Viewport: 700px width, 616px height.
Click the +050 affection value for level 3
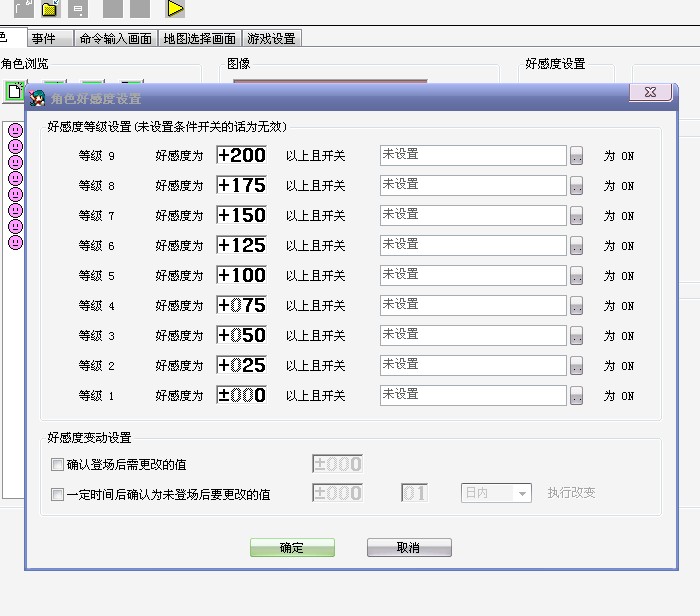tap(242, 335)
